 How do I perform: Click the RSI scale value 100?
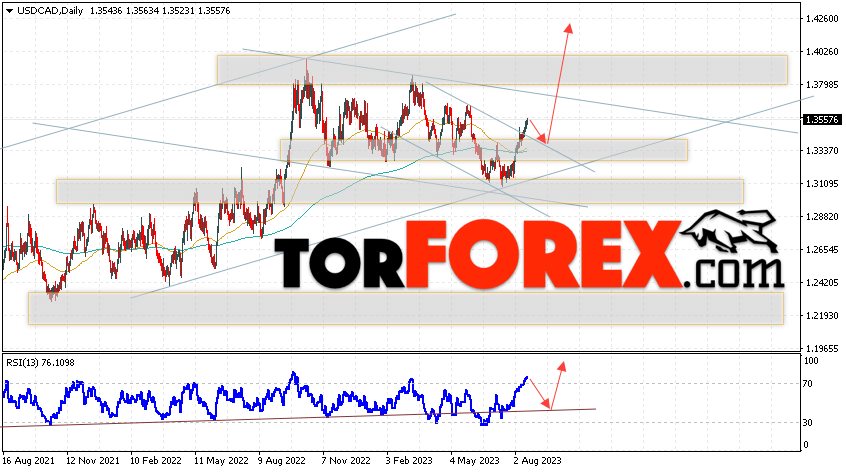[811, 361]
